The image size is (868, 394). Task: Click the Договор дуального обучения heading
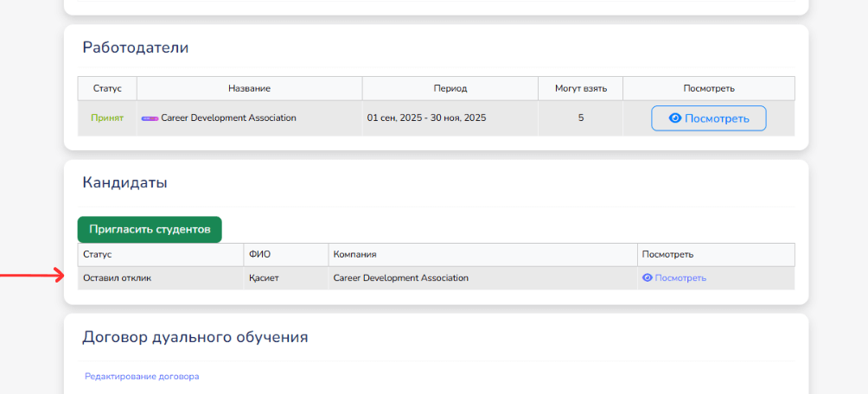(195, 337)
